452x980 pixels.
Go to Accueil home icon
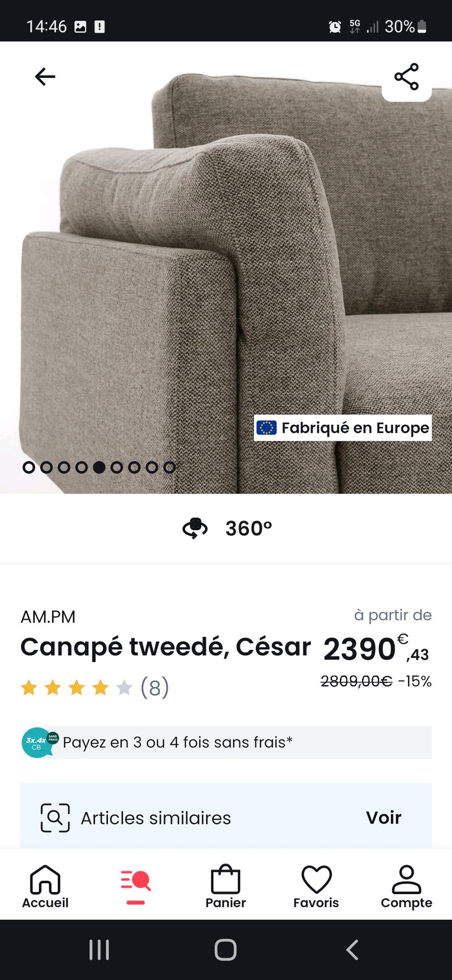(45, 886)
